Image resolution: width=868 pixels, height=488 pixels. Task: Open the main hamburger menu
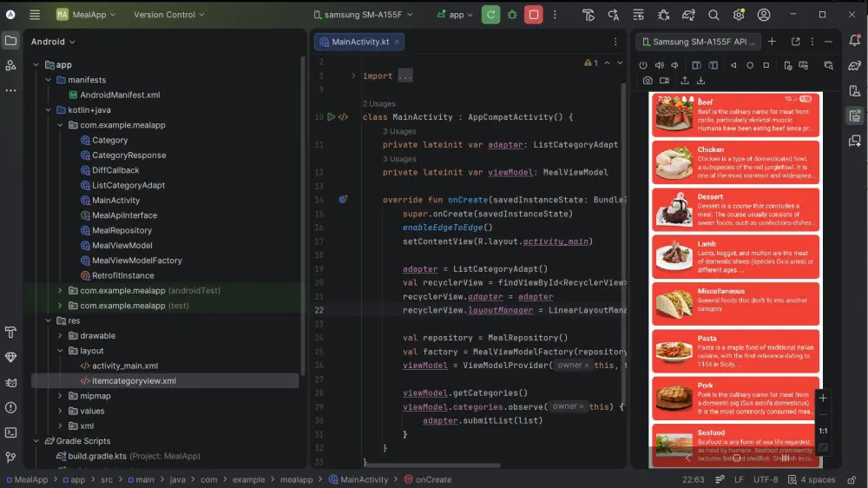(35, 15)
